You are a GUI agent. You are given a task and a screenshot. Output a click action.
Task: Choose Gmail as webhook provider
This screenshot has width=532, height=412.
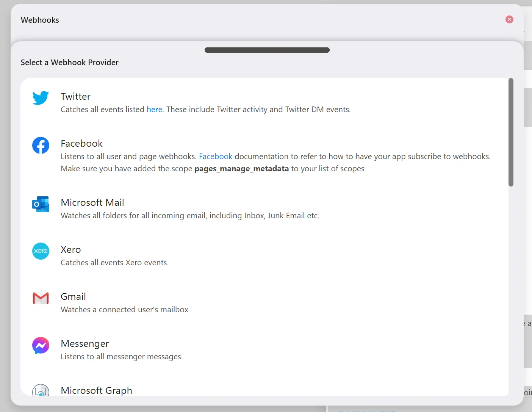(73, 296)
